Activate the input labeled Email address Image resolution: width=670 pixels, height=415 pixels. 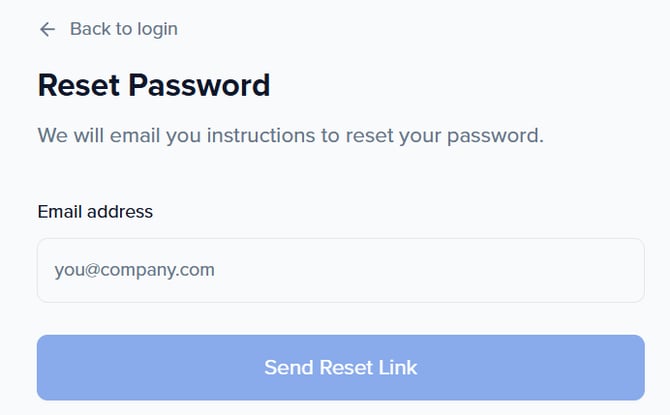coord(340,270)
